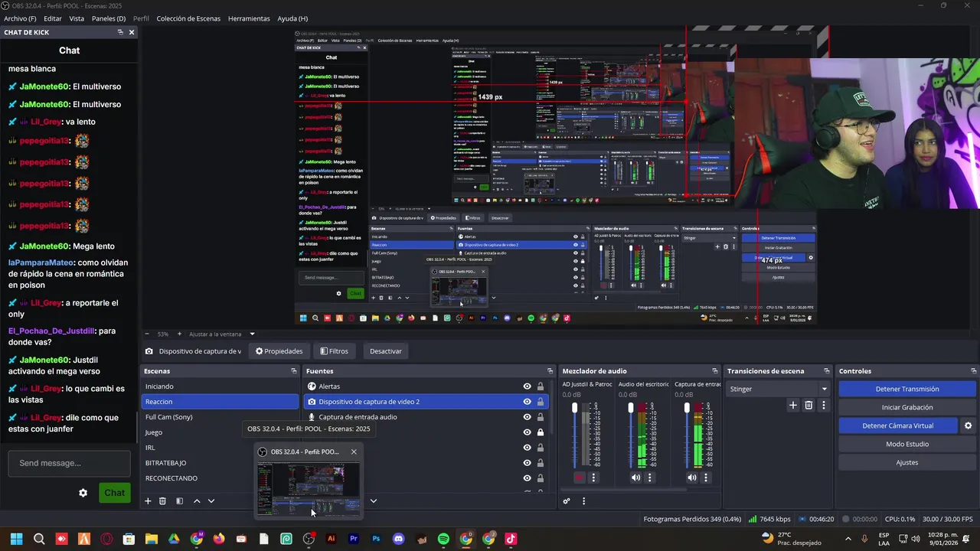Image resolution: width=980 pixels, height=551 pixels.
Task: Open the Windows Start menu
Action: [16, 539]
